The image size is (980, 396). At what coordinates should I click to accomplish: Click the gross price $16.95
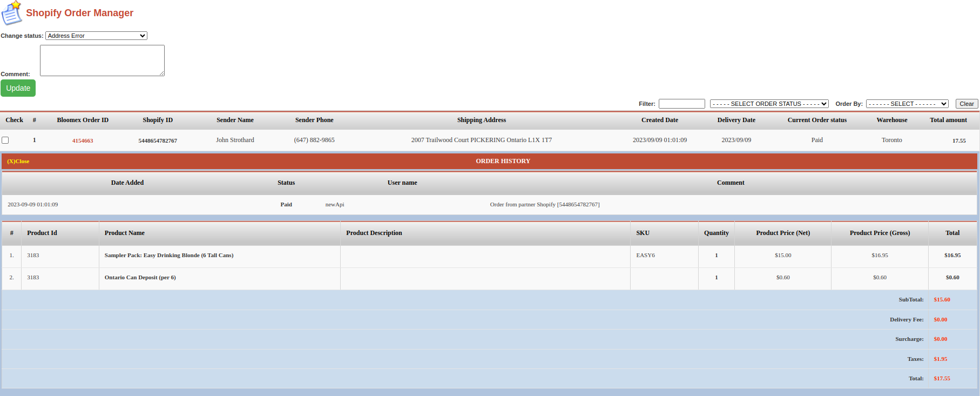[x=880, y=255]
